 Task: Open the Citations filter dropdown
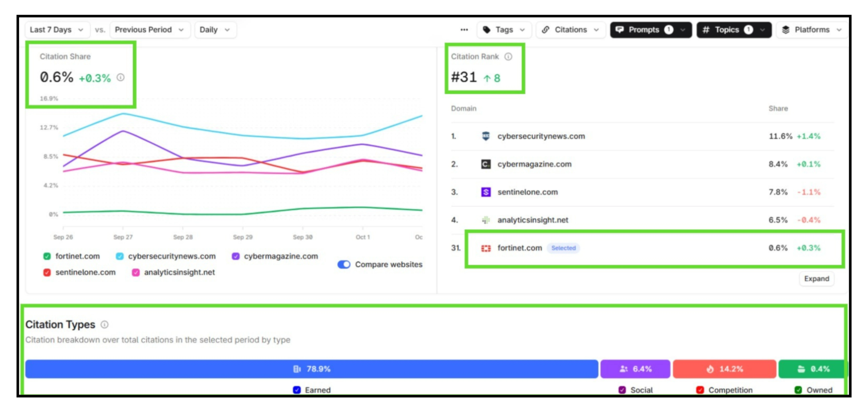571,30
